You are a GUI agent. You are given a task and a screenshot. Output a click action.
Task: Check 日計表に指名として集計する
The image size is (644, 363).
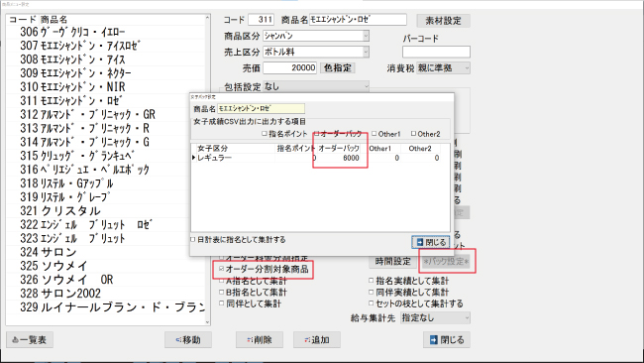pyautogui.click(x=192, y=239)
